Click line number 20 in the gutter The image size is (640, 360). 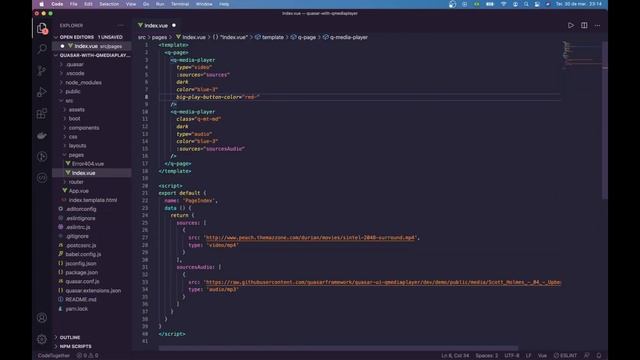145,186
